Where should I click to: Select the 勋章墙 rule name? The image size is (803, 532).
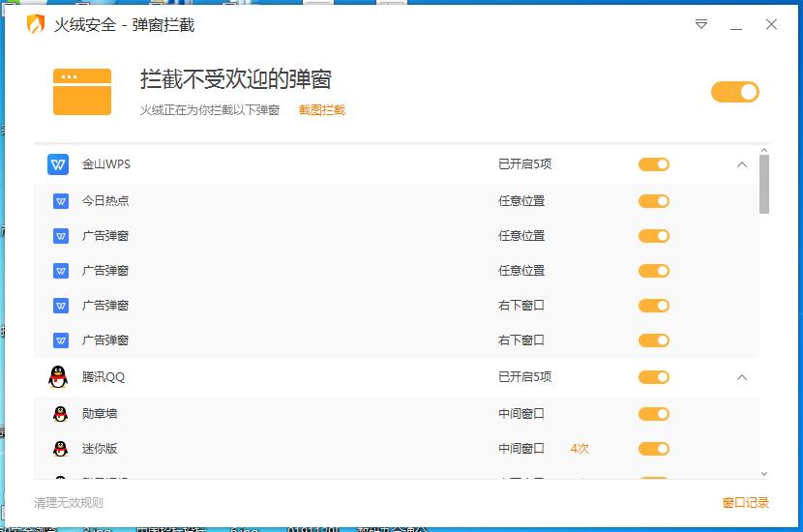(x=100, y=414)
